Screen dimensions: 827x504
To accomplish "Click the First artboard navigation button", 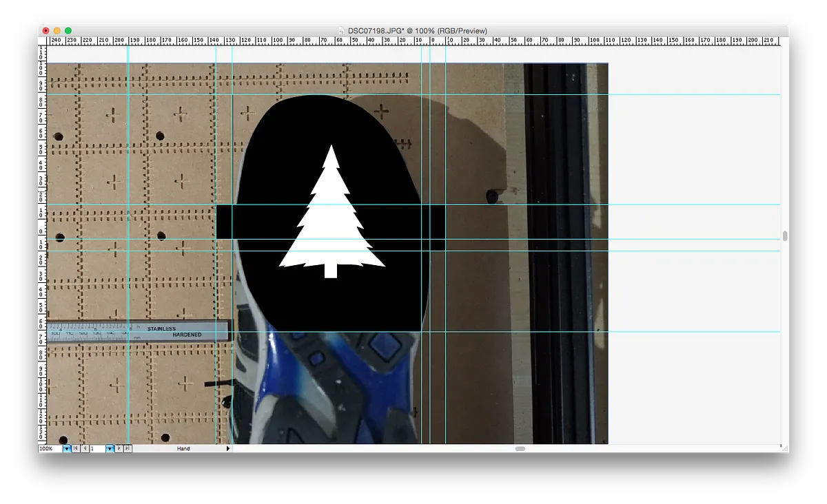I will [76, 448].
